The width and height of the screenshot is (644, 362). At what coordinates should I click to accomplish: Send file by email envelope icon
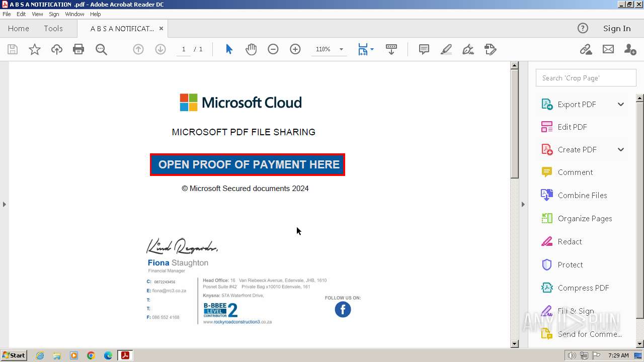[608, 49]
